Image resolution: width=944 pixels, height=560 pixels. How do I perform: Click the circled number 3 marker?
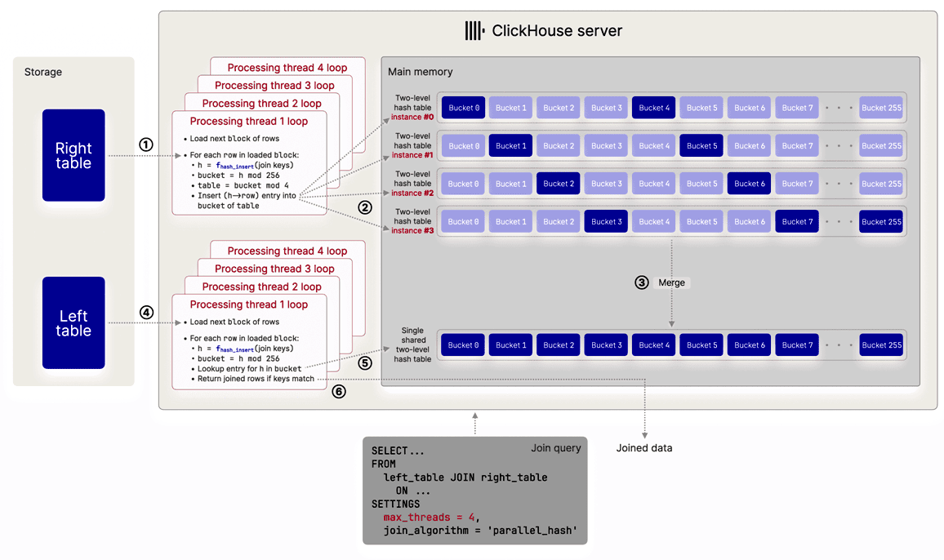(642, 282)
